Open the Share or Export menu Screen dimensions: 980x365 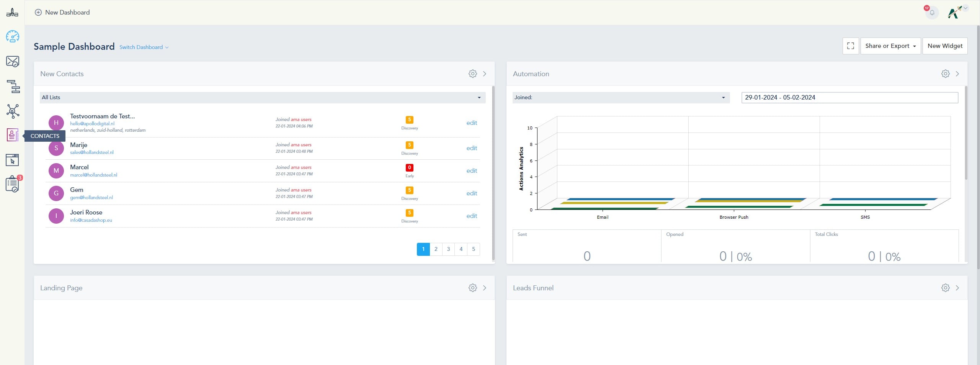click(890, 46)
